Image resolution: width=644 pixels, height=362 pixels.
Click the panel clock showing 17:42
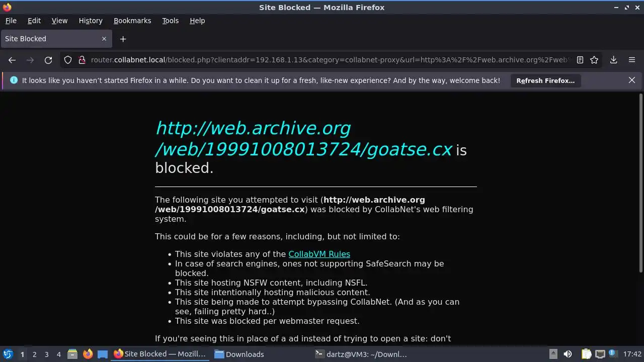click(632, 354)
